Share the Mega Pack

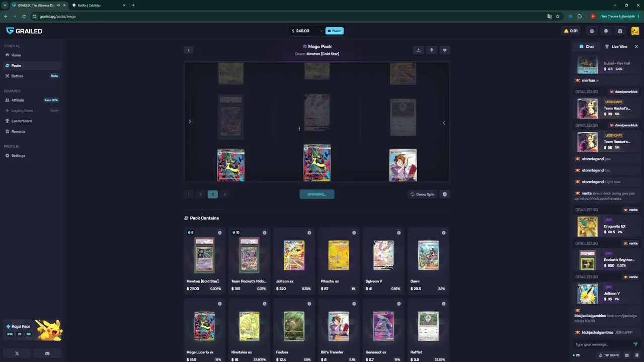click(x=418, y=50)
